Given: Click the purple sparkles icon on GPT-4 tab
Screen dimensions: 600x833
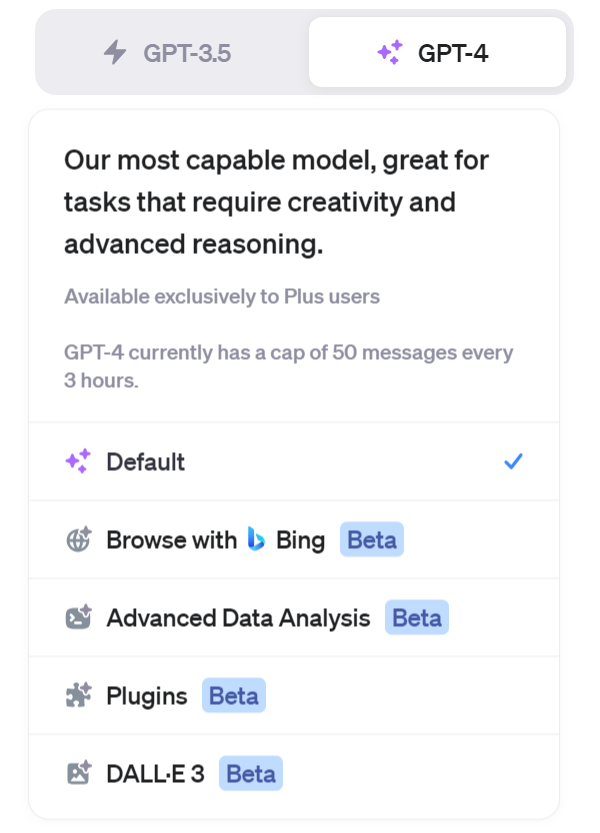Looking at the screenshot, I should tap(390, 53).
